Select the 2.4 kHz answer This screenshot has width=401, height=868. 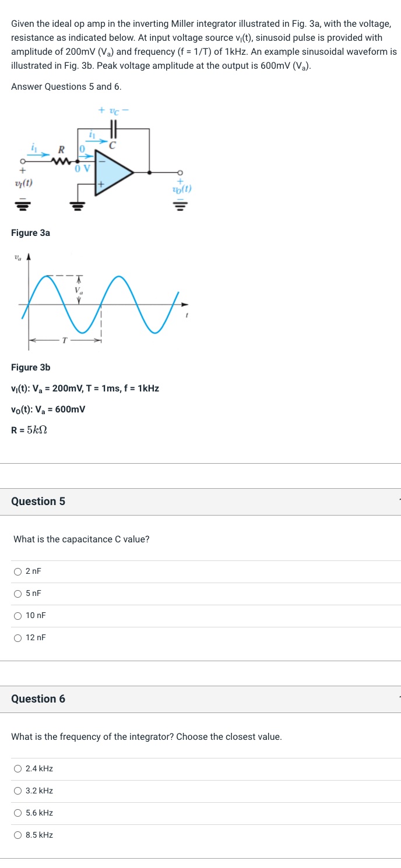click(x=19, y=769)
